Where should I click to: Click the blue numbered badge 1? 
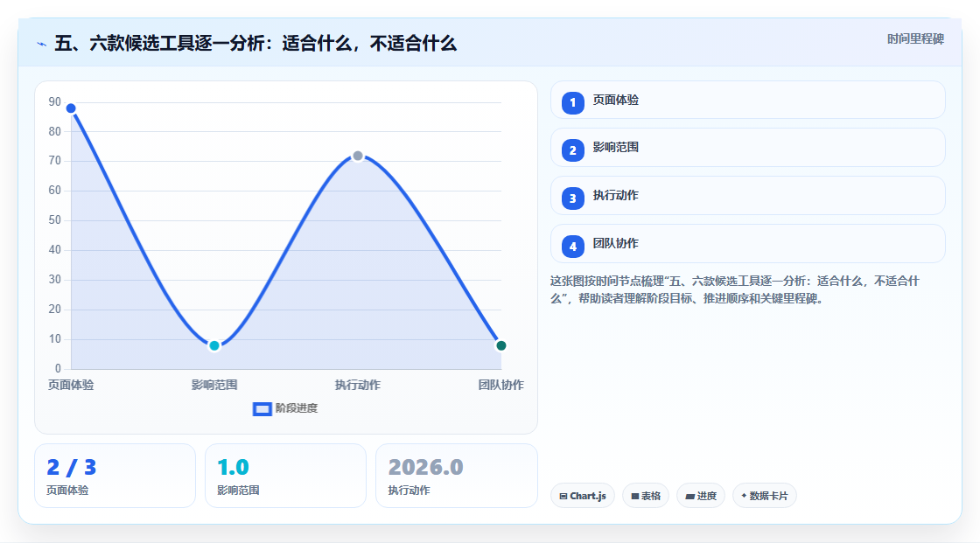572,103
